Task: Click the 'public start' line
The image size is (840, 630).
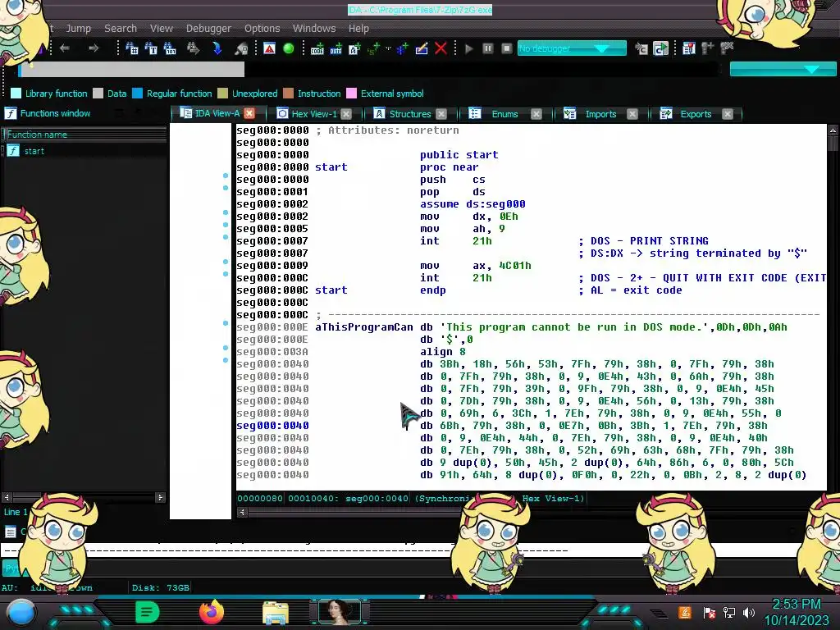Action: point(459,155)
